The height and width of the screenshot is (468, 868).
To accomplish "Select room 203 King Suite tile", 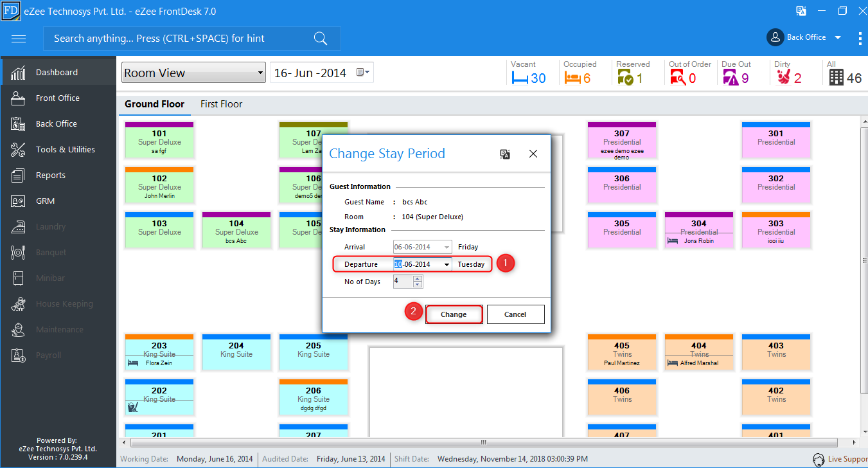I will click(x=159, y=354).
